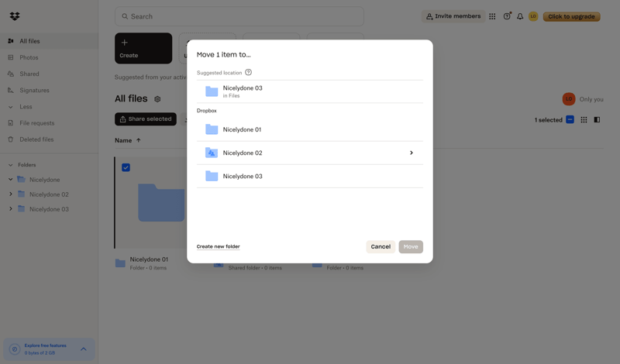Deselect all via the 1 selected toggle
This screenshot has height=364, width=620.
[570, 120]
